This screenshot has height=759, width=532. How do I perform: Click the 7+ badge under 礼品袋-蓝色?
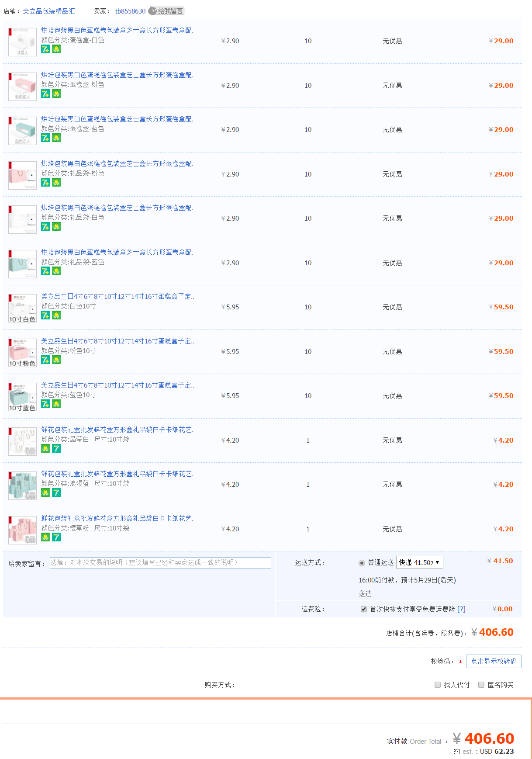coord(45,271)
